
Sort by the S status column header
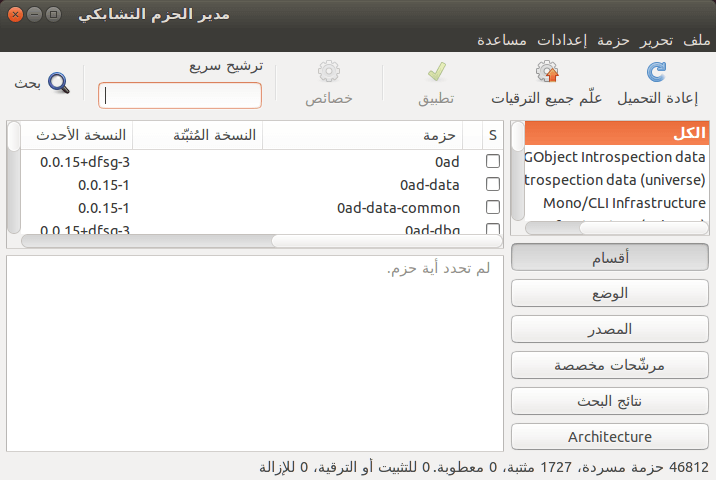493,135
